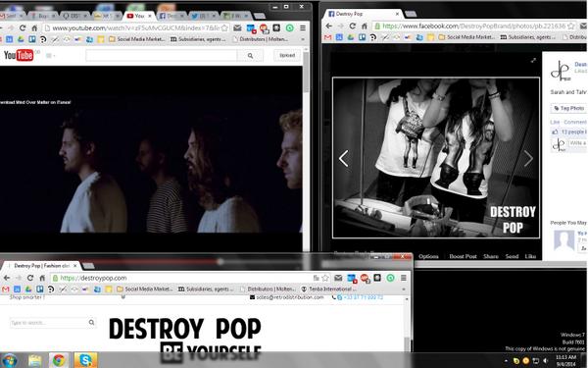Switch to the Twitter tab in YouTube window
588x368 pixels.
click(x=203, y=16)
